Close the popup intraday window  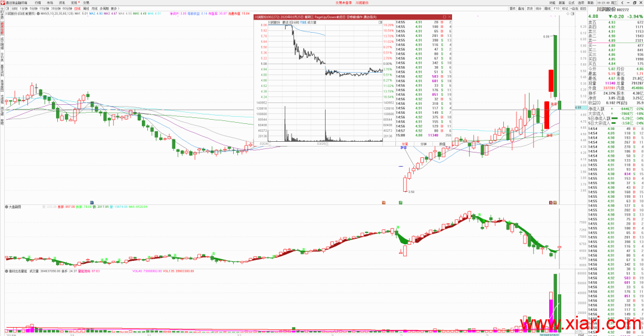[450, 17]
